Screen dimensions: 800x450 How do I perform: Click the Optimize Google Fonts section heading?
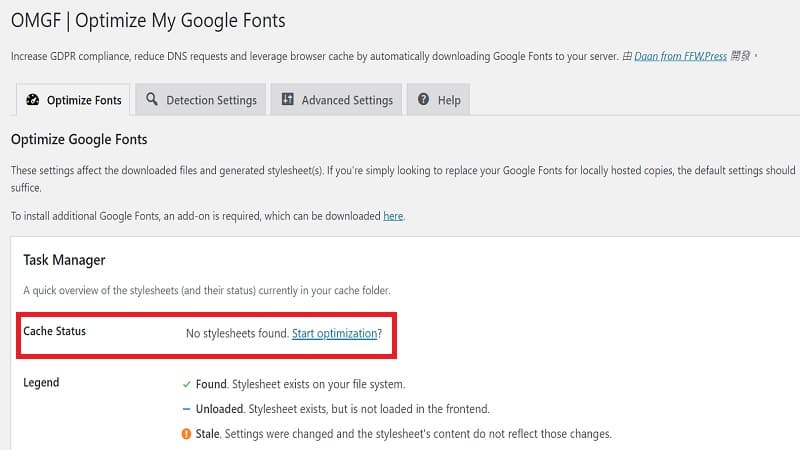[79, 140]
